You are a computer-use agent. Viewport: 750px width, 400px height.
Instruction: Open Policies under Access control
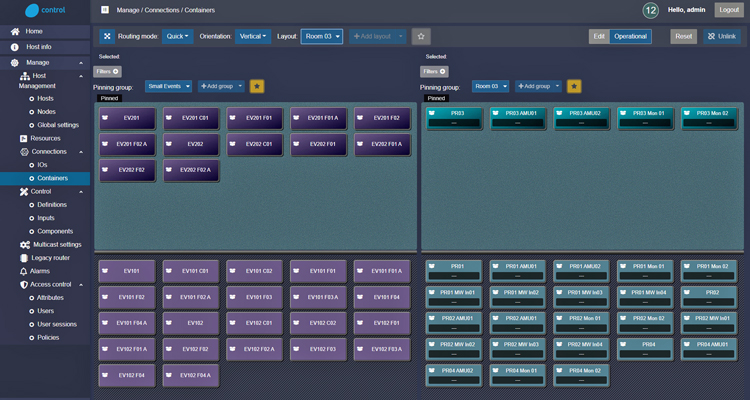[x=48, y=338]
